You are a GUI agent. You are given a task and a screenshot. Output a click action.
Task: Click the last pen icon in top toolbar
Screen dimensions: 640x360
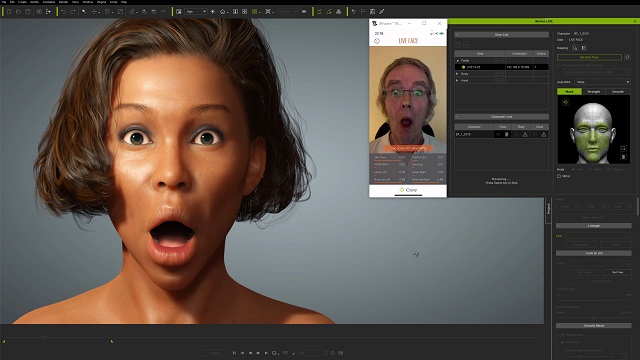(x=382, y=11)
